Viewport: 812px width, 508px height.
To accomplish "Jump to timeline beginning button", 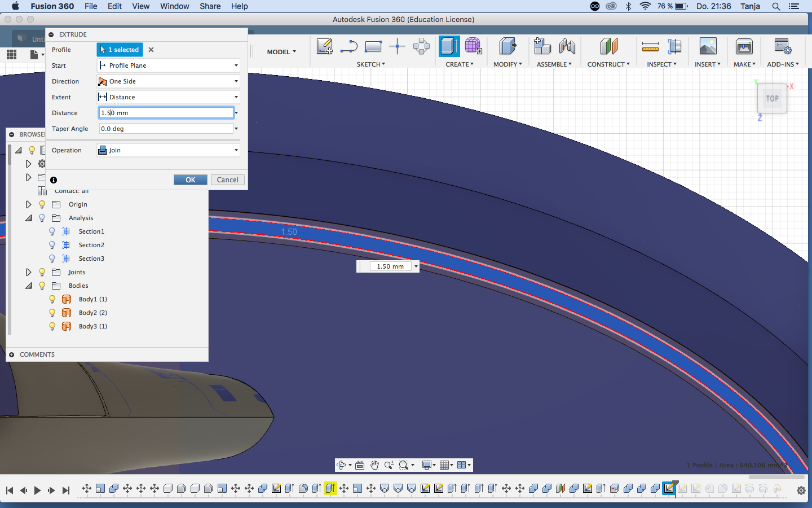I will point(10,491).
